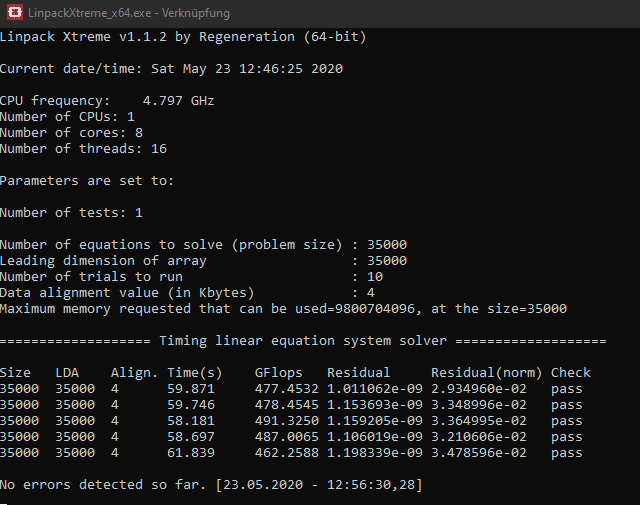The width and height of the screenshot is (640, 505).
Task: Click the LinpackXtreme app icon in title bar
Action: click(x=15, y=12)
